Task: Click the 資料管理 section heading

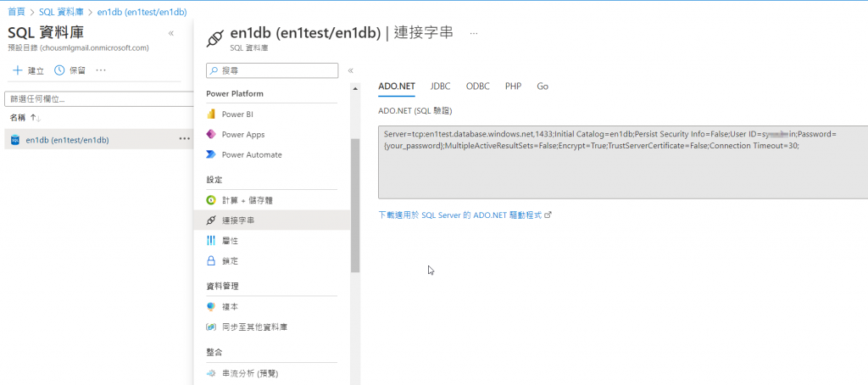Action: tap(222, 286)
